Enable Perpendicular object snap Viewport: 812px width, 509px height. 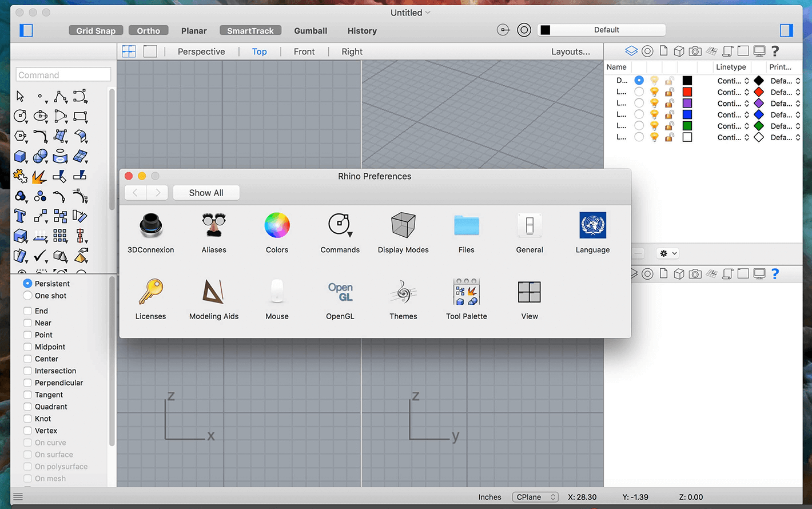pyautogui.click(x=27, y=383)
